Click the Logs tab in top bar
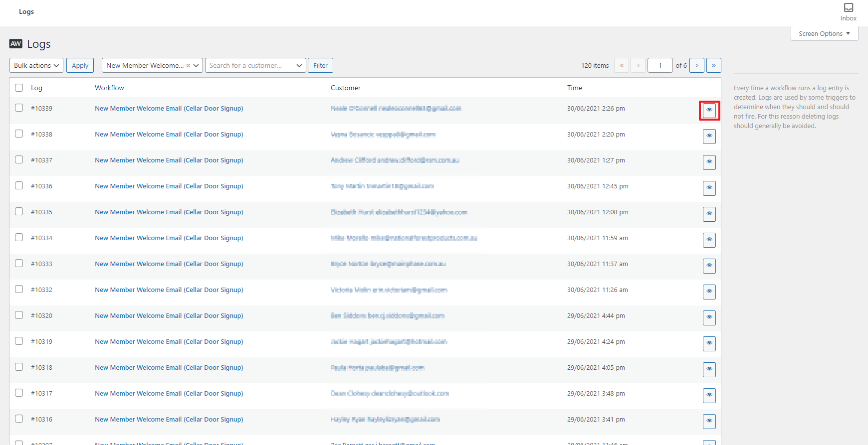This screenshot has height=445, width=868. pos(26,11)
